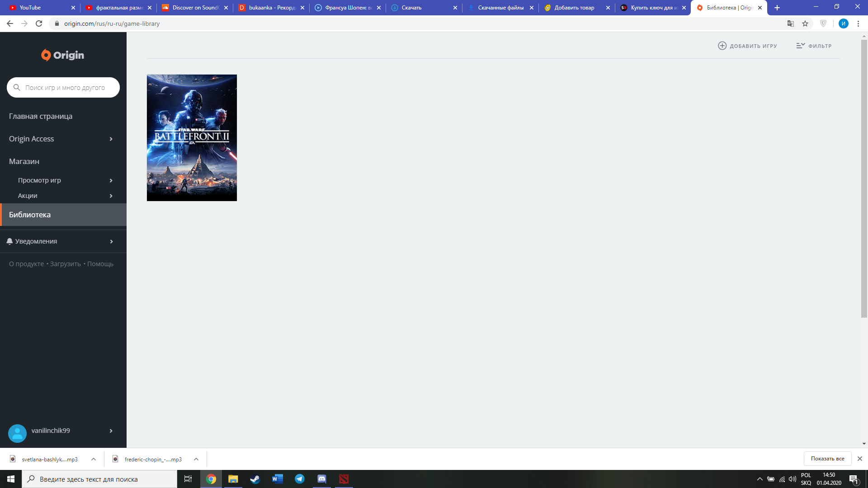The width and height of the screenshot is (868, 488).
Task: Click the О продукте link
Action: point(26,264)
